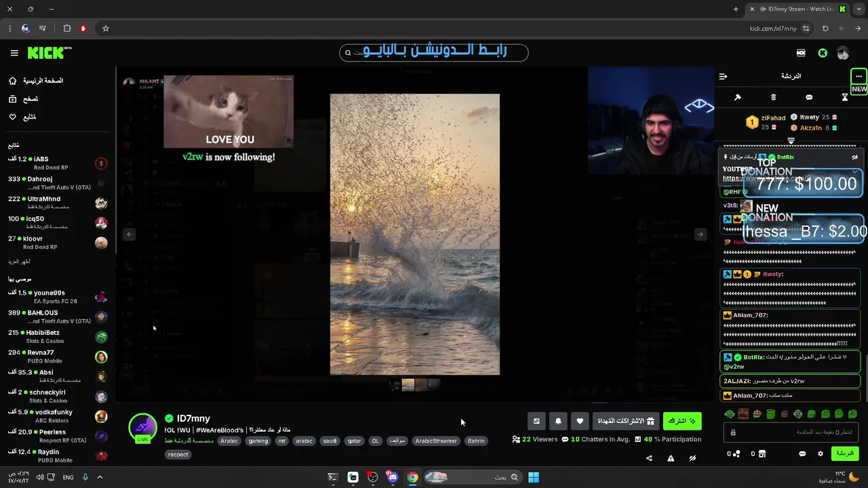Select the man's face emote above chat input
This screenshot has width=868, height=488.
tap(743, 414)
